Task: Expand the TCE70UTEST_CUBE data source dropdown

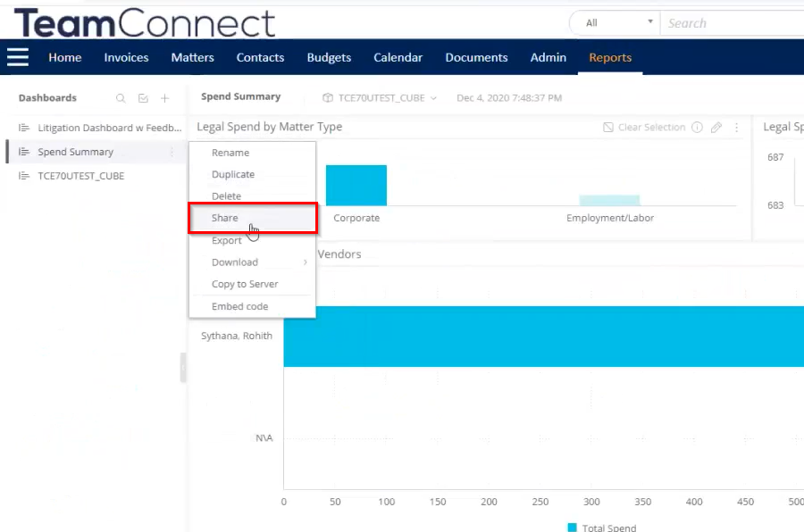Action: [433, 98]
